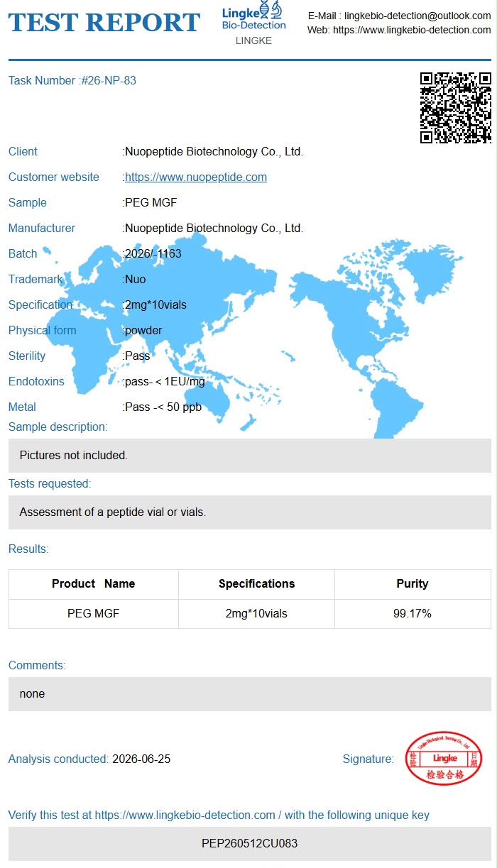Click the 'Assessment of a peptide vial' box
497x868 pixels.
(250, 512)
